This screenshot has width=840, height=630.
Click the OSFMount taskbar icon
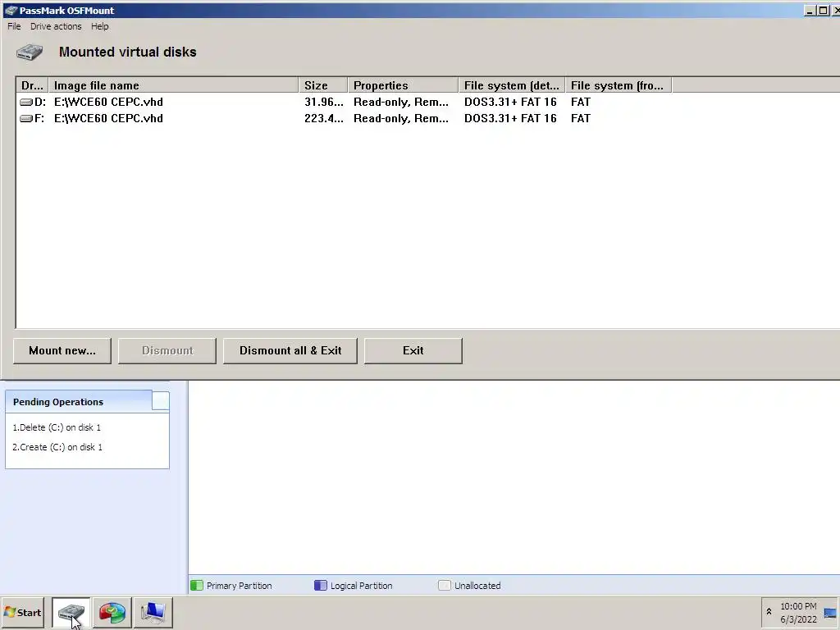coord(71,612)
